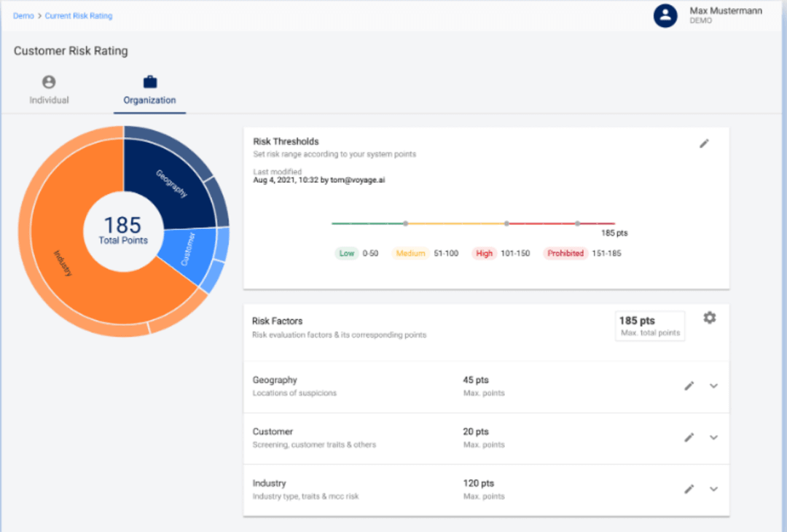Expand the Customer risk factor row

[713, 438]
